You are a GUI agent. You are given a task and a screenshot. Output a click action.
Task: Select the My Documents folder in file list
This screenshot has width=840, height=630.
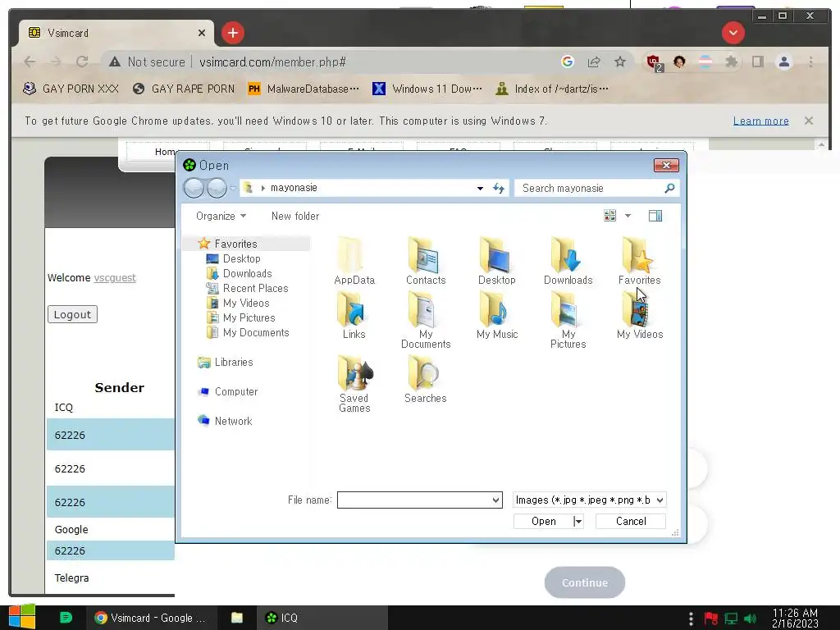click(426, 320)
